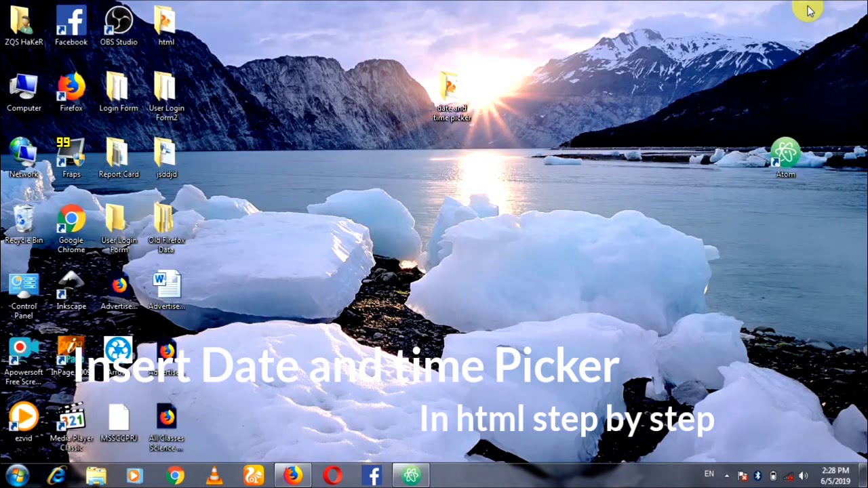The height and width of the screenshot is (488, 868).
Task: Open the Windows Start menu
Action: (x=17, y=475)
